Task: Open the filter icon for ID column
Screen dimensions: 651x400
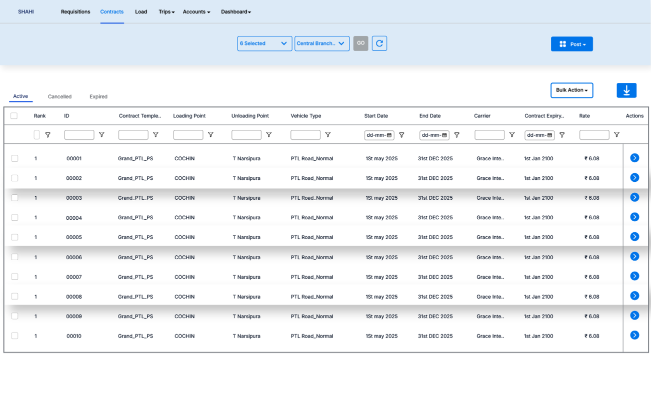Action: coord(101,134)
